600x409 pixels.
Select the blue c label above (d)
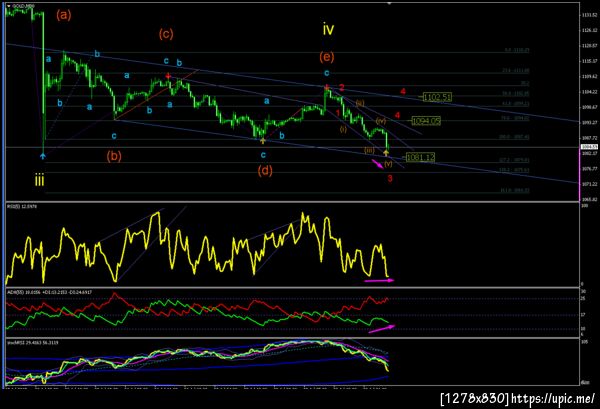click(263, 155)
